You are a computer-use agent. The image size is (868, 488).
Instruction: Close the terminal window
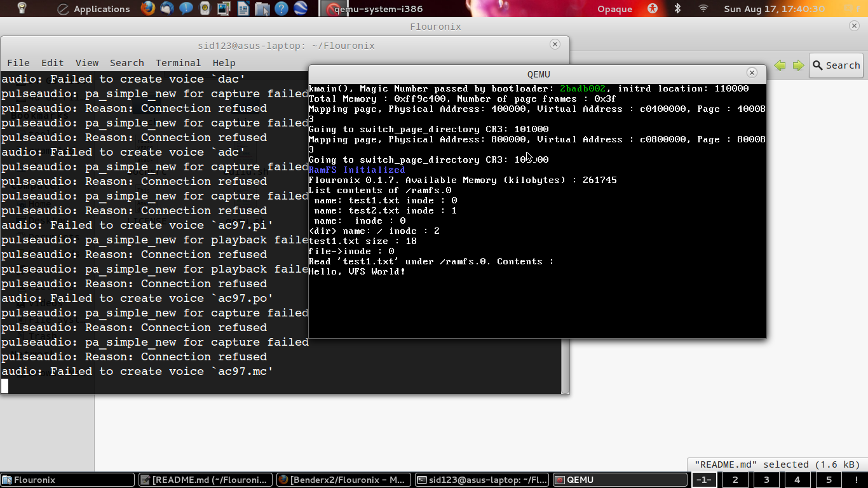pyautogui.click(x=555, y=44)
